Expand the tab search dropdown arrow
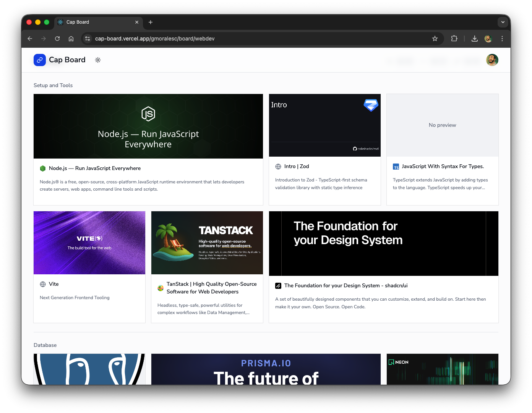This screenshot has width=532, height=413. [503, 22]
